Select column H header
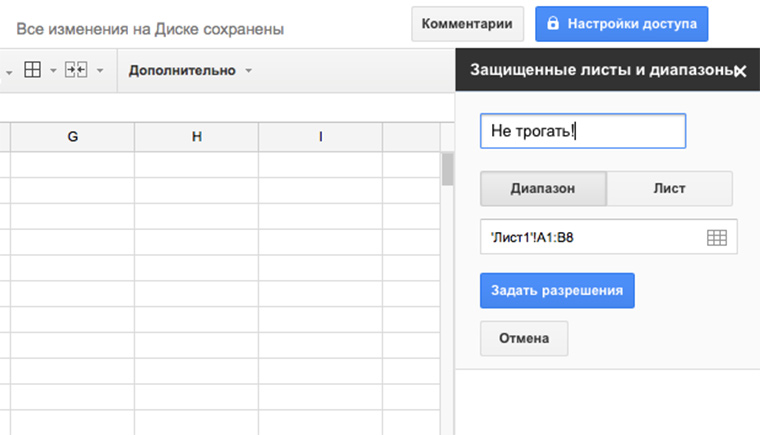The width and height of the screenshot is (760, 435). tap(196, 136)
